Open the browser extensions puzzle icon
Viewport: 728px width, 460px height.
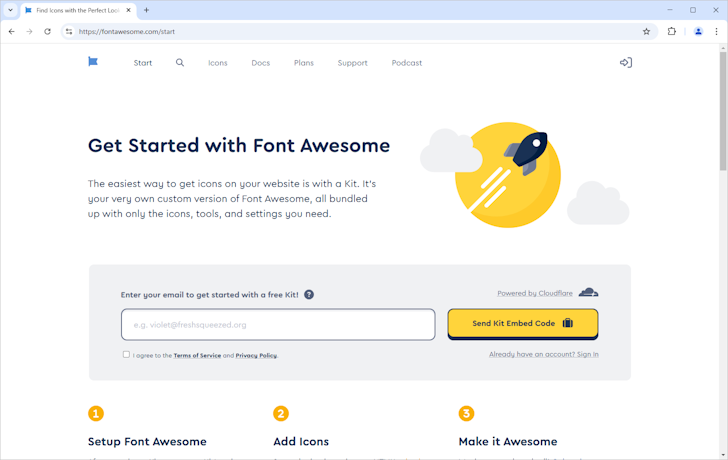click(x=672, y=31)
